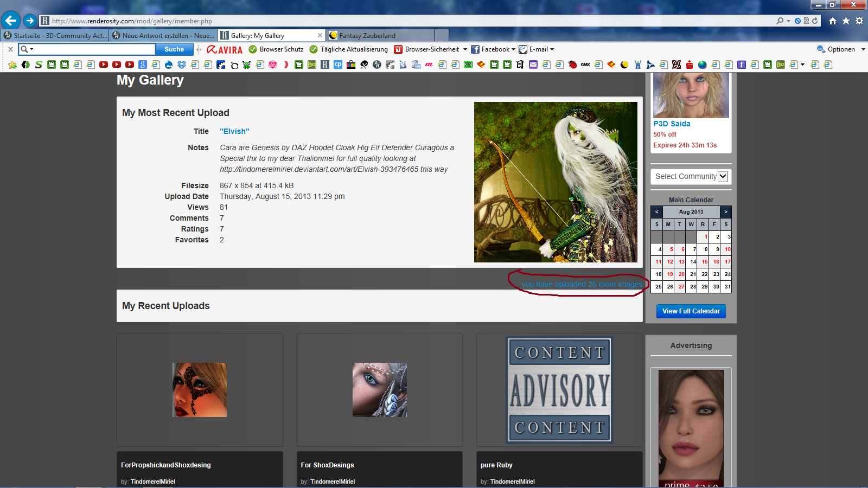868x488 pixels.
Task: Click the Avira logo in toolbar
Action: click(225, 49)
